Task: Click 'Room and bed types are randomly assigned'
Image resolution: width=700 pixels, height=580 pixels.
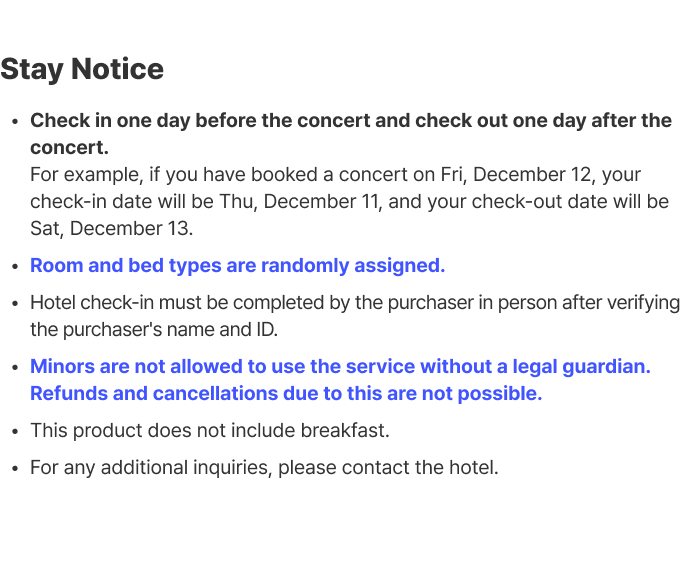Action: click(x=237, y=266)
